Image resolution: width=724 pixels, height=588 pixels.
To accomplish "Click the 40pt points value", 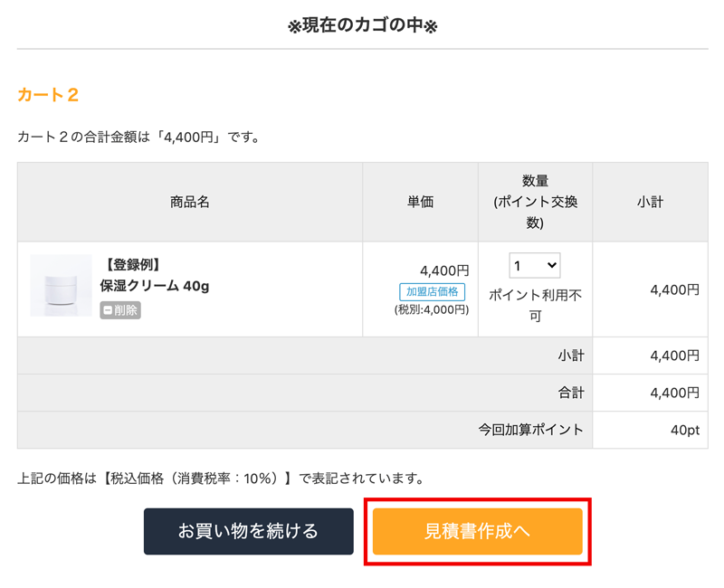I will [685, 430].
